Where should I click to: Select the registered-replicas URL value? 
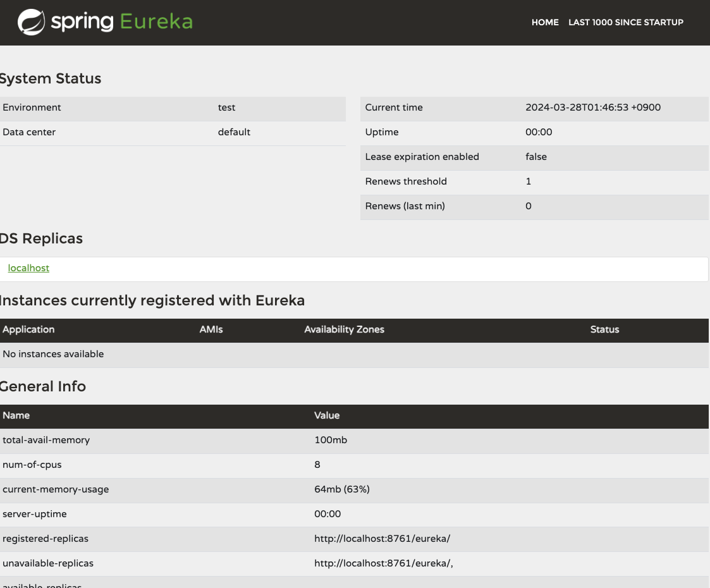point(382,539)
